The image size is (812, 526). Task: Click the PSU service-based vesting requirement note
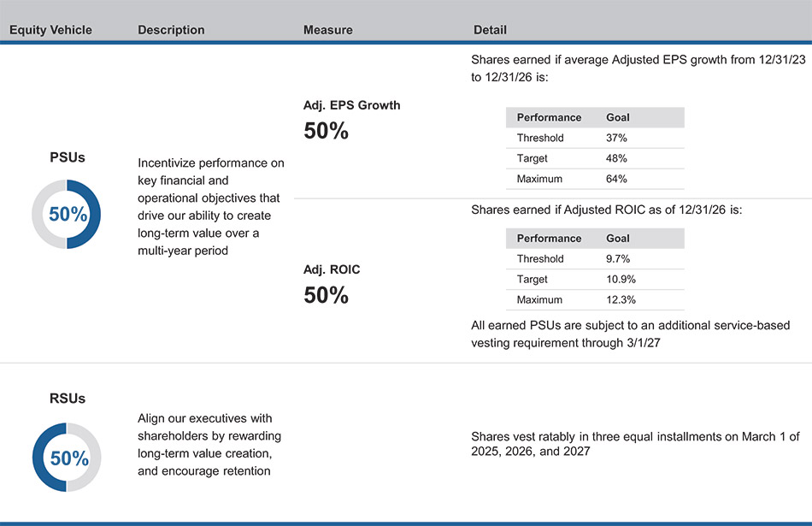tap(630, 333)
